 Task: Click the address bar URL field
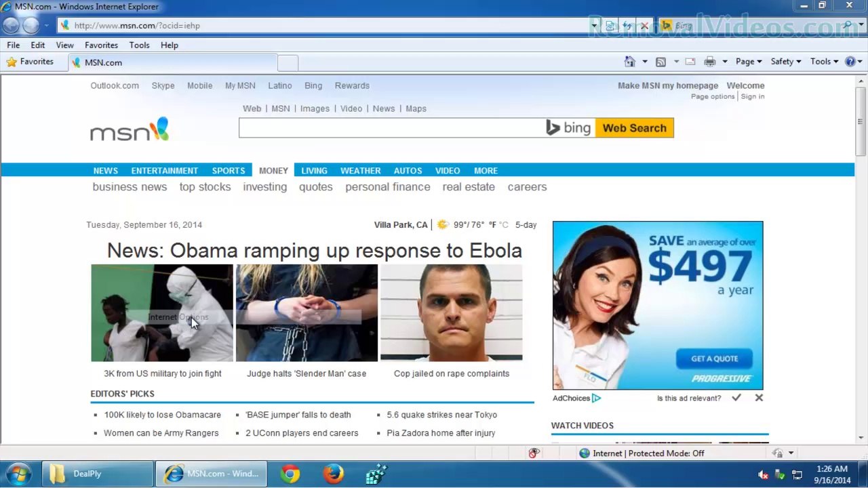(322, 26)
